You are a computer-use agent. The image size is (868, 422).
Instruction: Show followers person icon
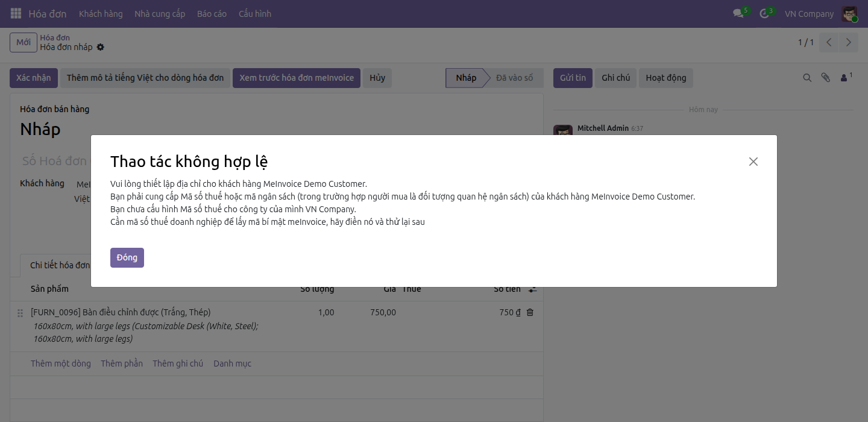click(846, 78)
